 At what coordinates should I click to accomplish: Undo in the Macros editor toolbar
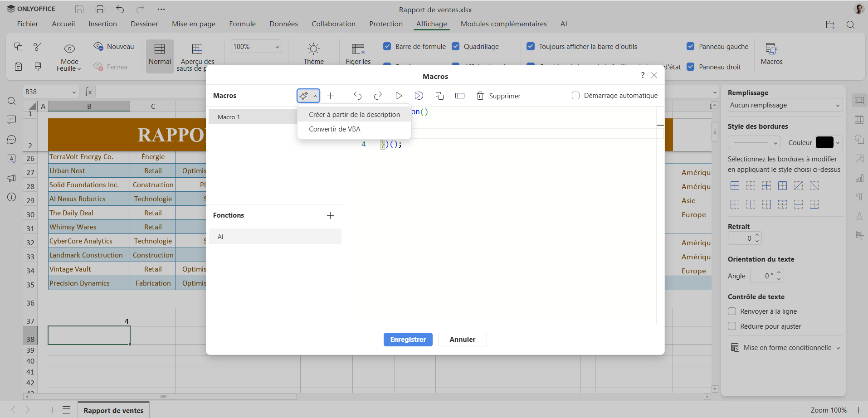point(357,96)
